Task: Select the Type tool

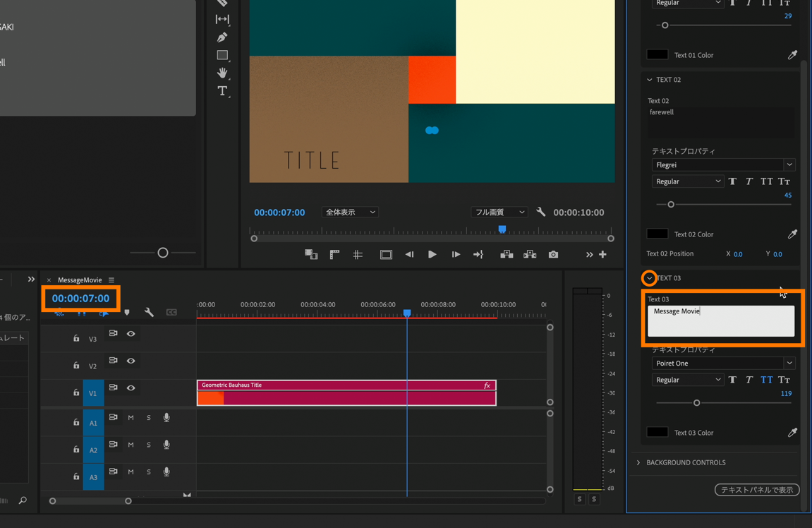Action: [222, 91]
